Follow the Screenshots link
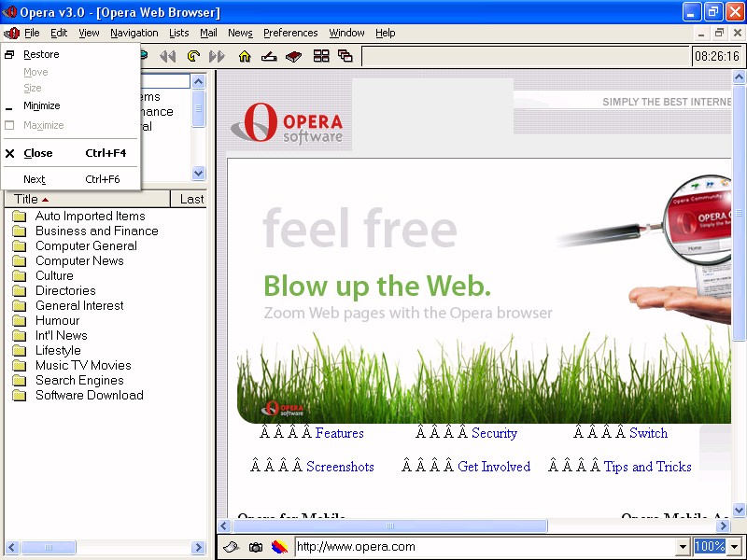 pos(340,466)
